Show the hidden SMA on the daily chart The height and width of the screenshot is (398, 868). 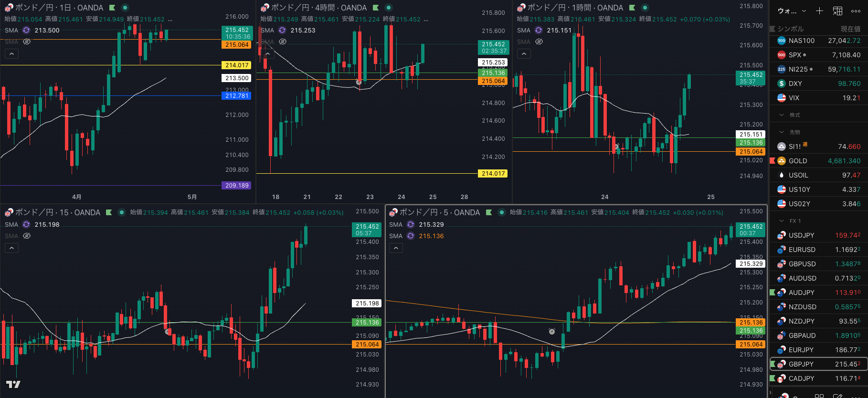coord(27,42)
